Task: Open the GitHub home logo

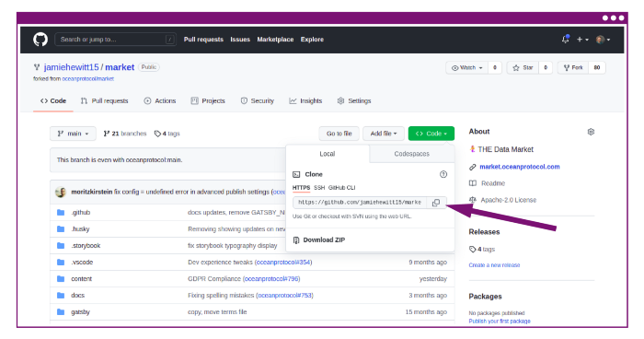Action: 40,40
